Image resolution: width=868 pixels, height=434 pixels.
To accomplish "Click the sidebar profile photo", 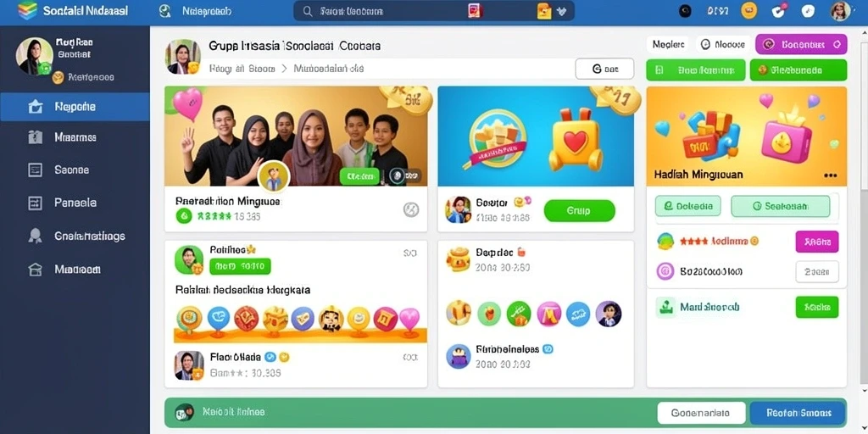I will (x=34, y=56).
